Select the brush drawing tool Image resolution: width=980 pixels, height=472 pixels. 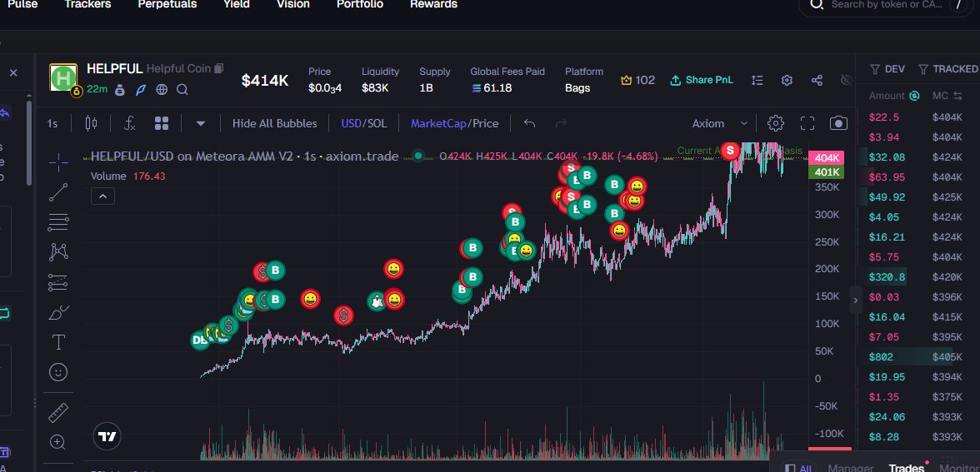[x=58, y=312]
